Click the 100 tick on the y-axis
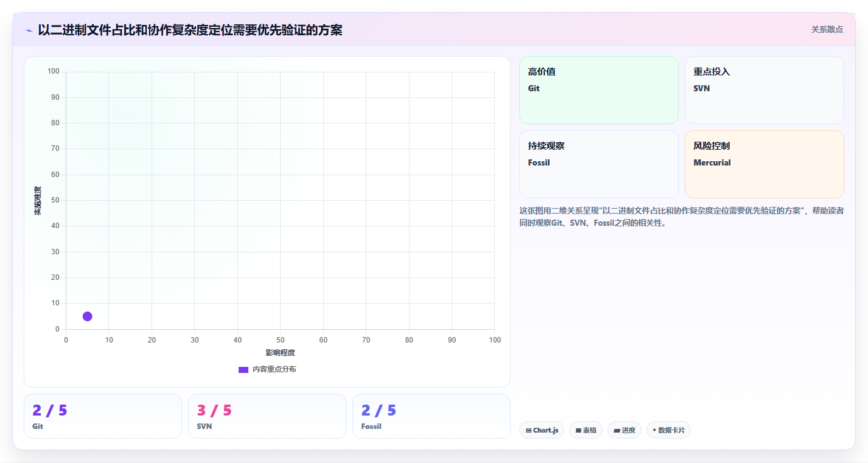Screen dimensions: 868x463 click(x=53, y=72)
